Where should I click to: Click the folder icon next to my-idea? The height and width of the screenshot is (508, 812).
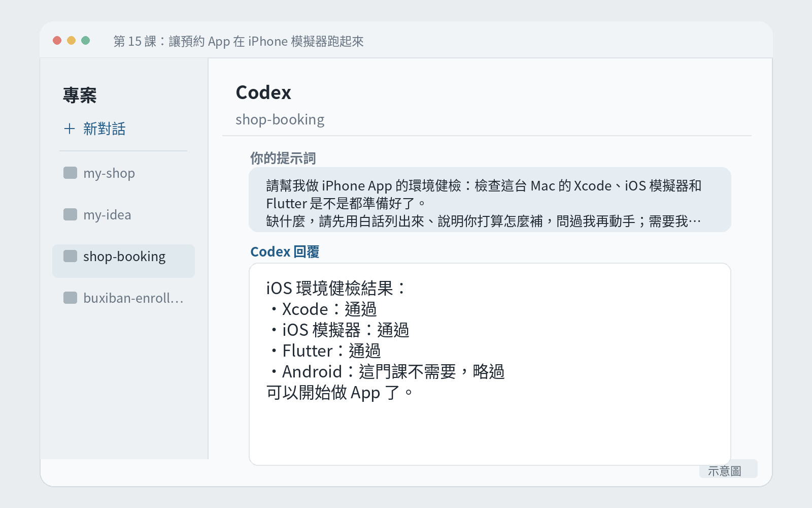[70, 215]
